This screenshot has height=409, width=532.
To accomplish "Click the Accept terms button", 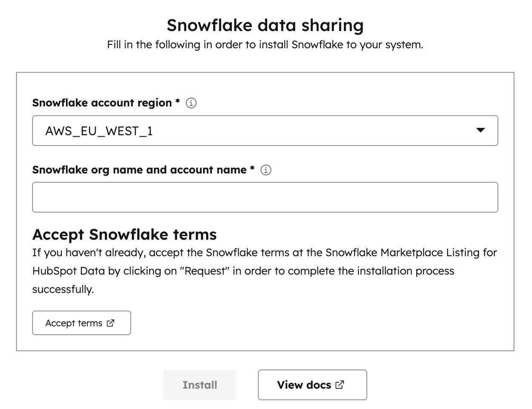I will [81, 323].
